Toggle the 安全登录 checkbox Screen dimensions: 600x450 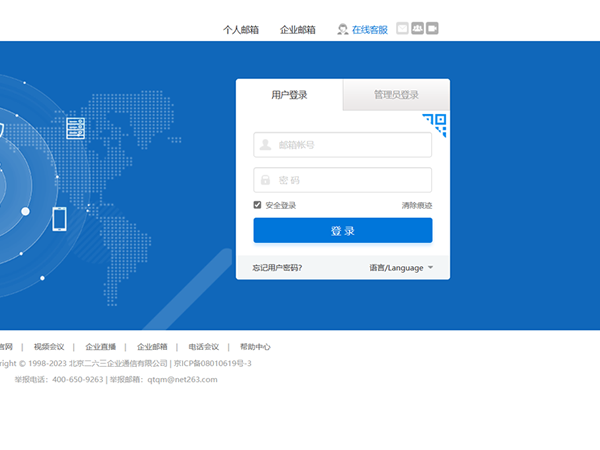click(258, 205)
